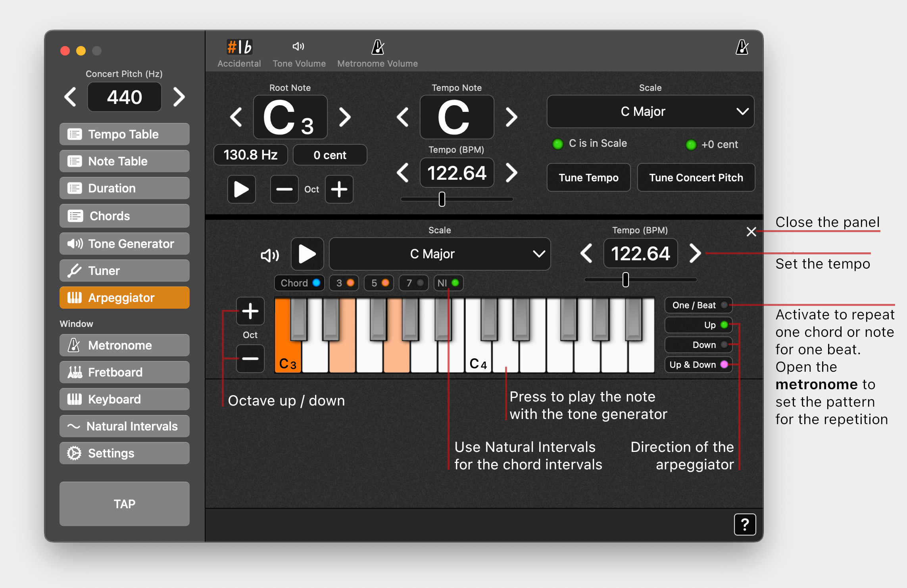Open Tone Generator from sidebar
This screenshot has height=588, width=907.
tap(125, 244)
